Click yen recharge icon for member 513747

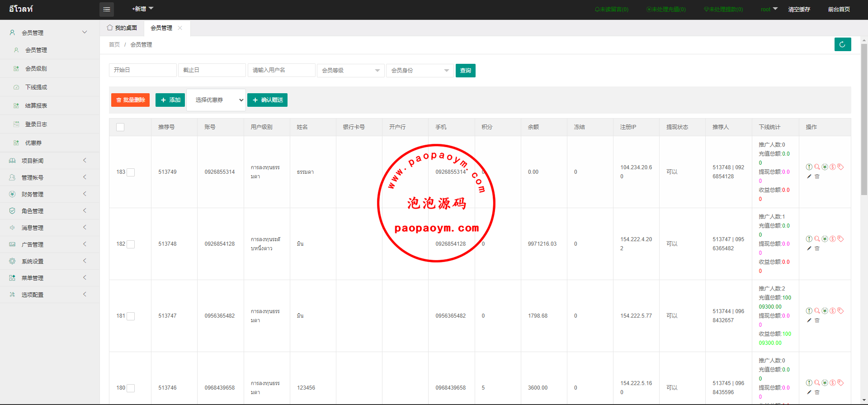coord(825,311)
